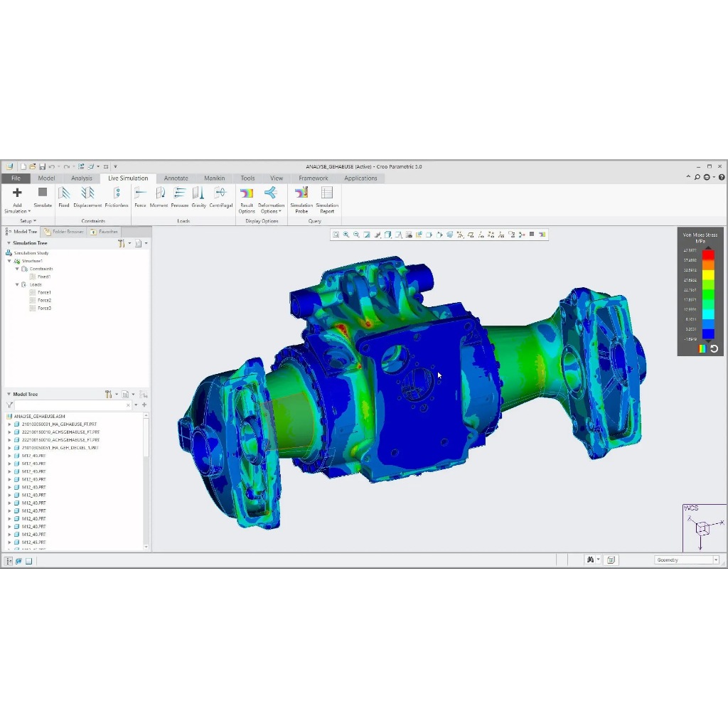728x728 pixels.
Task: Switch to the Analysis ribbon tab
Action: point(82,178)
